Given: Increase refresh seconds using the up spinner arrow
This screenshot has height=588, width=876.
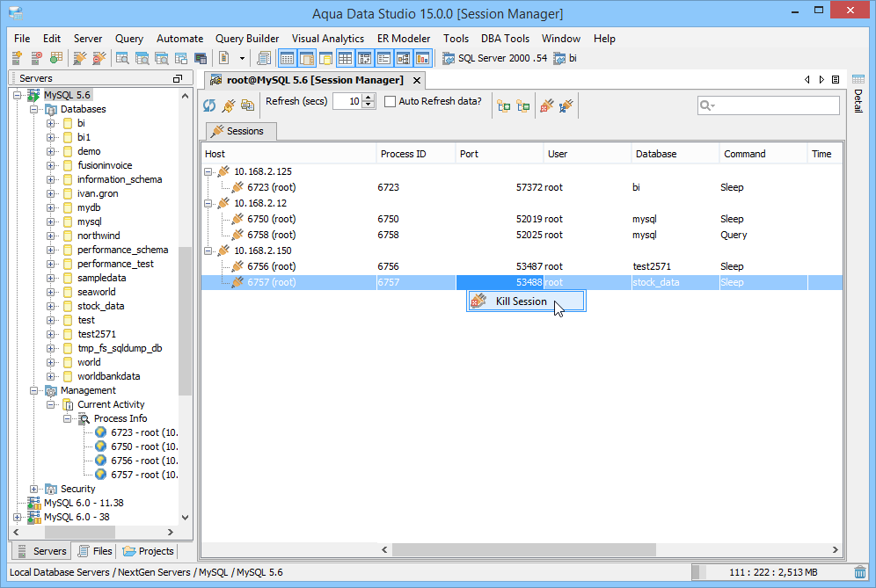Looking at the screenshot, I should click(369, 98).
